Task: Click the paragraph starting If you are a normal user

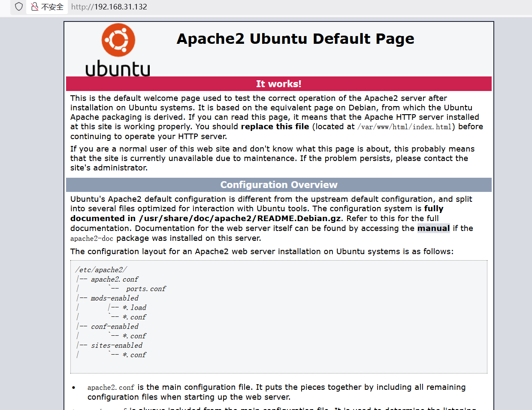Action: (x=272, y=158)
